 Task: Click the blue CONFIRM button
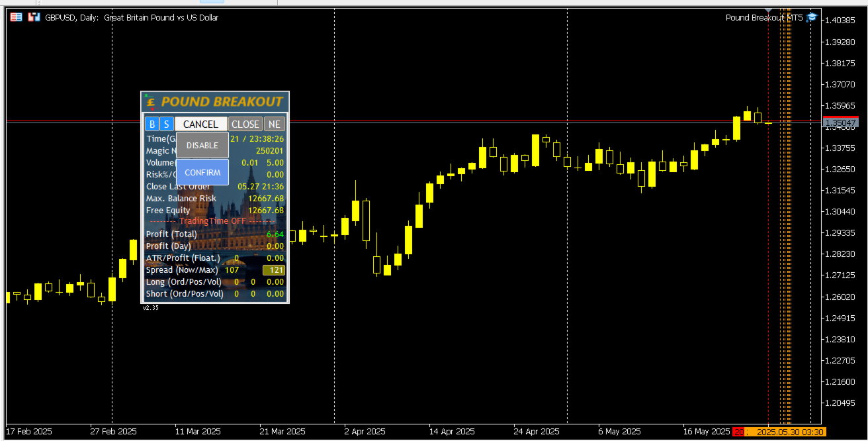pyautogui.click(x=202, y=172)
